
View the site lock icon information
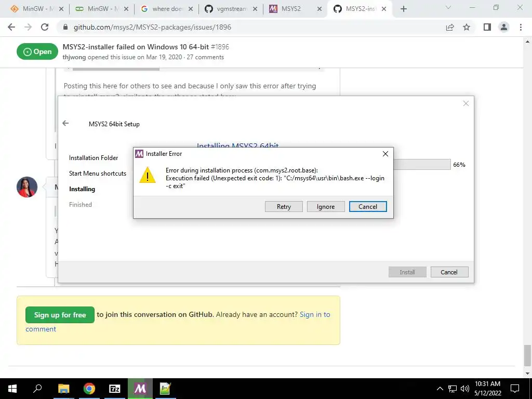pyautogui.click(x=65, y=27)
